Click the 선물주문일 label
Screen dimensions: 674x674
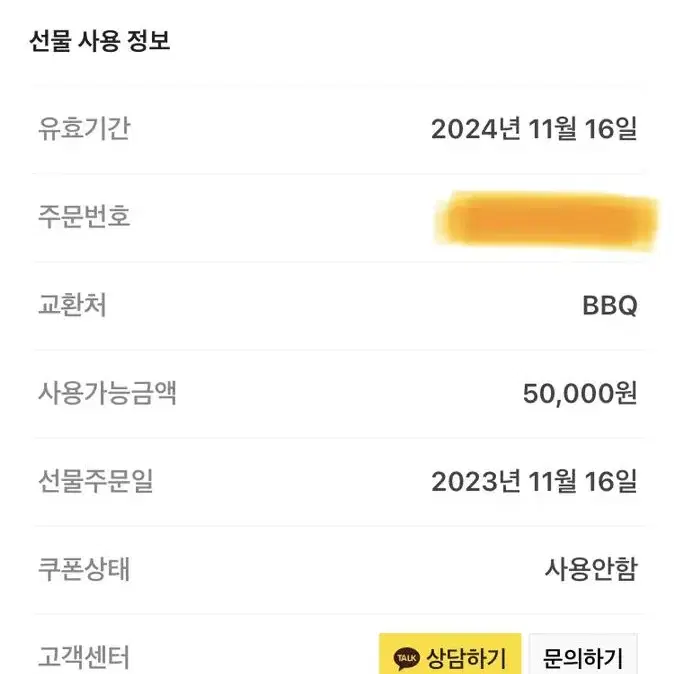pyautogui.click(x=95, y=481)
